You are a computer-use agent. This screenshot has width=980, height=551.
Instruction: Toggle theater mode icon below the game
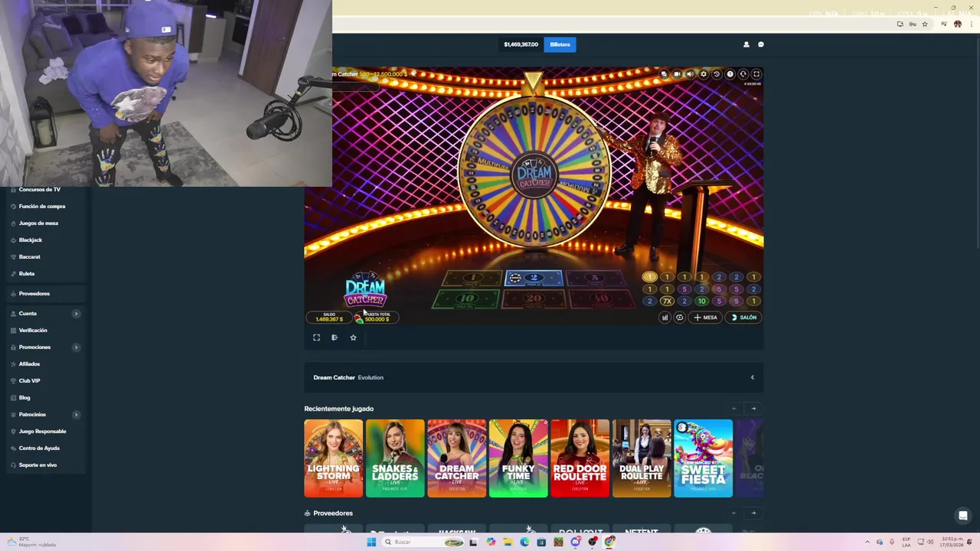click(335, 337)
